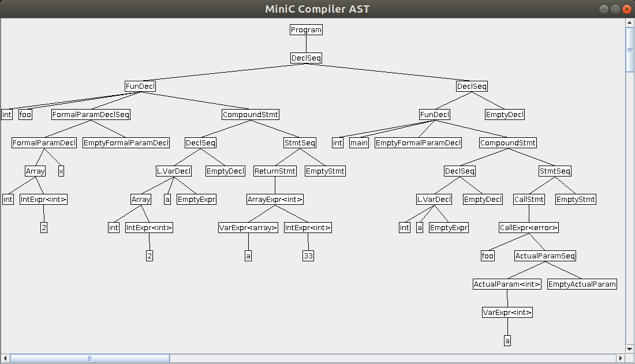The height and width of the screenshot is (364, 635).
Task: Select the EmptyFormalParamDecl node under foo
Action: click(x=126, y=143)
